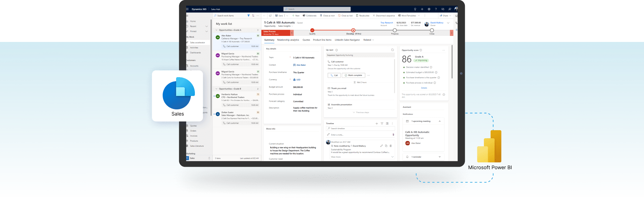Collapse the 1 upcoming meeting card
This screenshot has height=204, width=644.
[439, 121]
